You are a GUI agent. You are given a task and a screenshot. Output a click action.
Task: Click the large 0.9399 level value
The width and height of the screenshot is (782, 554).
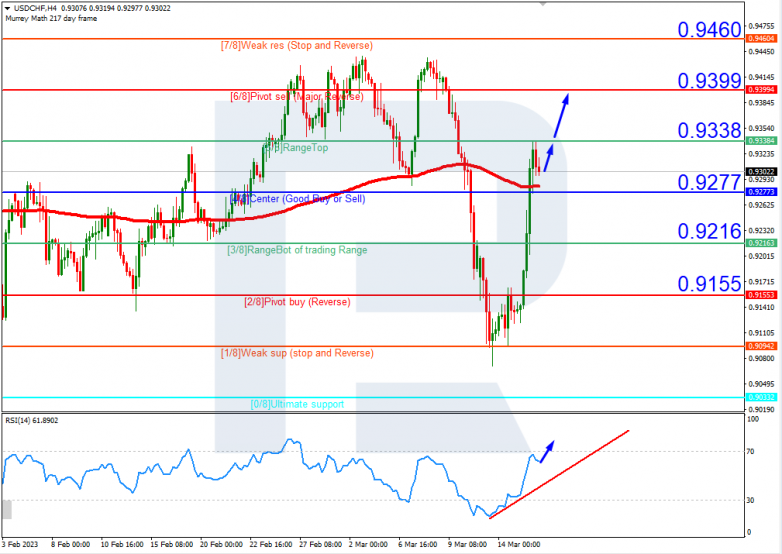[709, 81]
